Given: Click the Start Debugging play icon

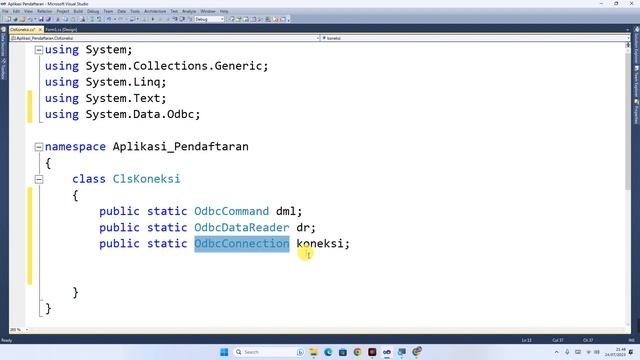Looking at the screenshot, I should click(x=153, y=19).
